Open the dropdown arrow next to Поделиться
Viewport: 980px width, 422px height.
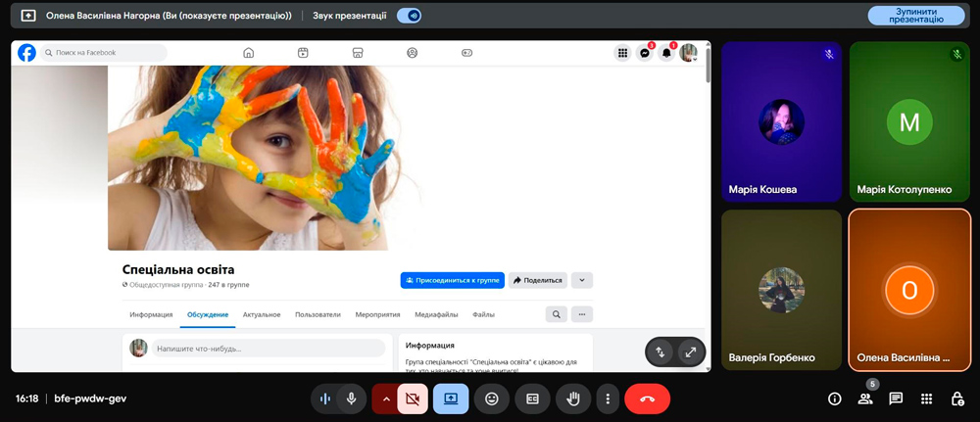tap(582, 280)
